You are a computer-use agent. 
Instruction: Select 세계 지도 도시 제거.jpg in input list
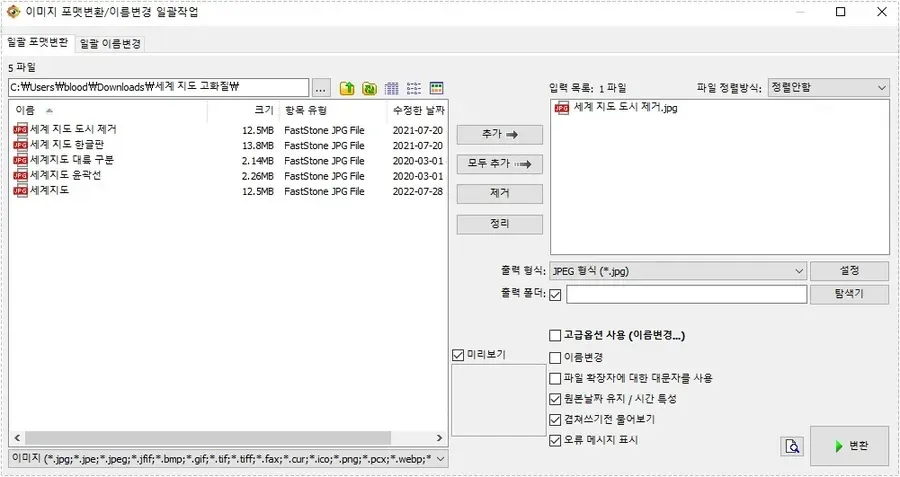click(x=626, y=107)
